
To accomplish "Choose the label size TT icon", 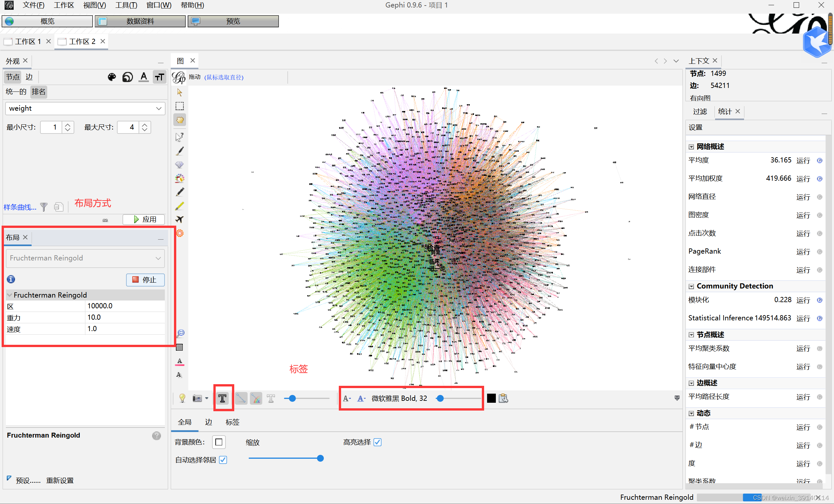I will pos(159,77).
